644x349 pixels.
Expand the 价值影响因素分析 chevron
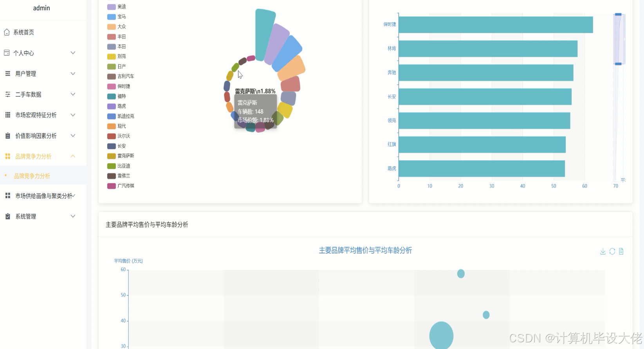[x=73, y=136]
